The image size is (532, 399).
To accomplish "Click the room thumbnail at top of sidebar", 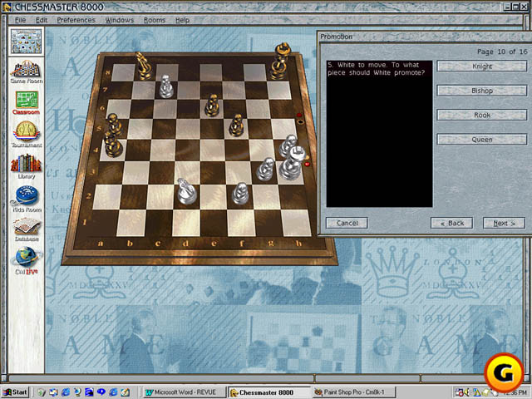I will click(26, 40).
